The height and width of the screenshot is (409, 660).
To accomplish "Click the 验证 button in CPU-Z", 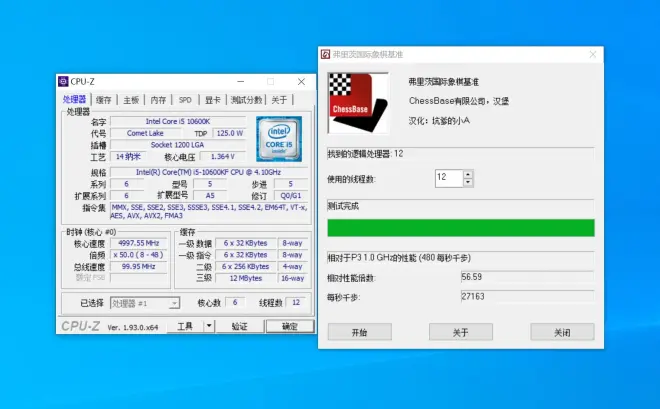I will tap(240, 326).
